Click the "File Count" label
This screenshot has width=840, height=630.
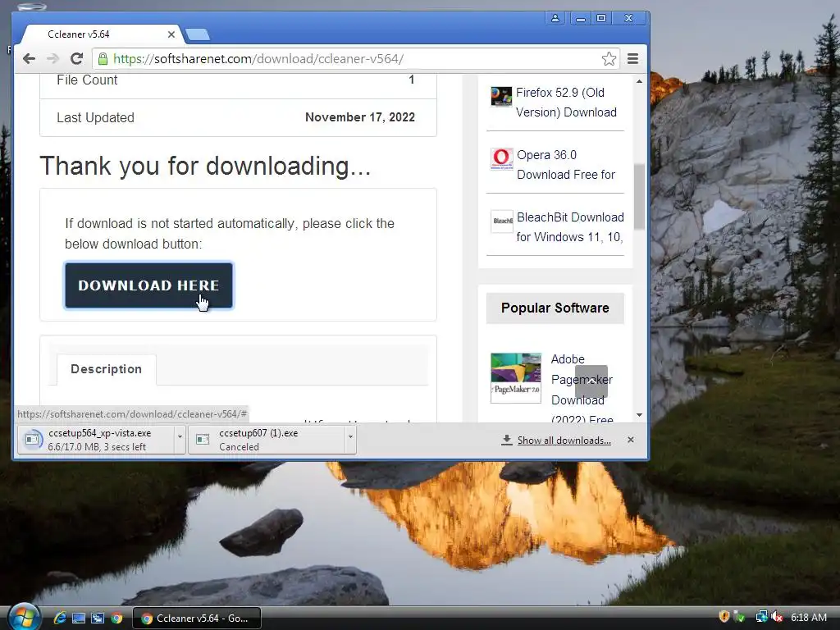87,80
